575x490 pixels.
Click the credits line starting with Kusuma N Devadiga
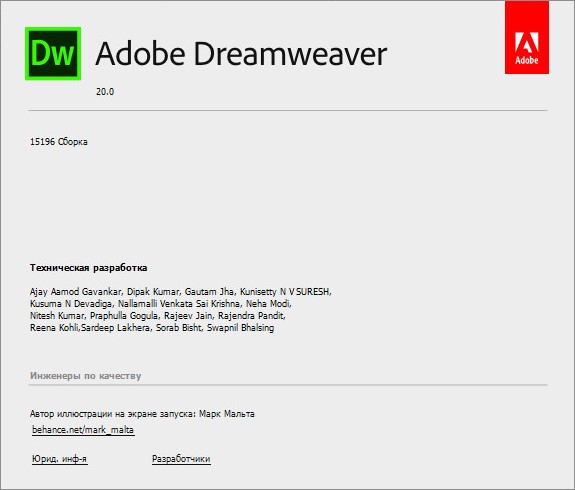[x=161, y=304]
